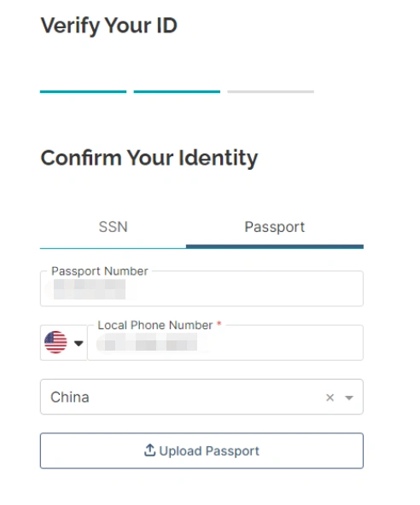Screen dimensions: 420x505
Task: Click the Verify Your ID heading
Action: point(109,26)
